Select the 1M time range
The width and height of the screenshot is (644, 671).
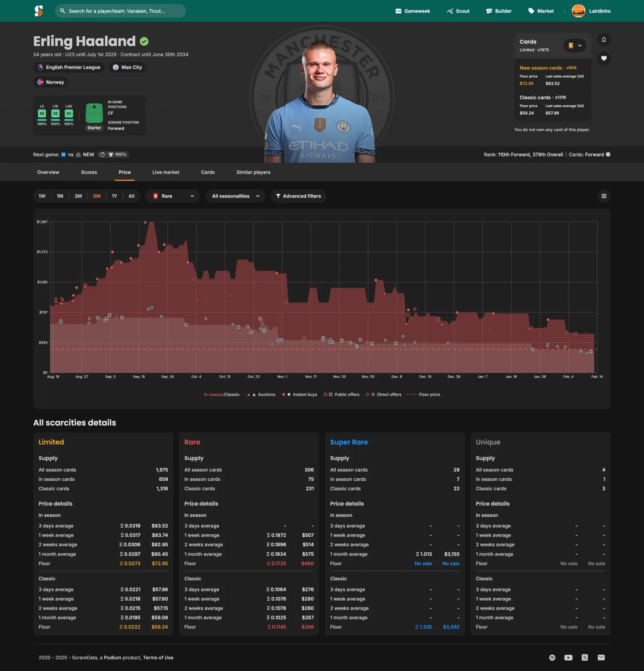tap(60, 196)
